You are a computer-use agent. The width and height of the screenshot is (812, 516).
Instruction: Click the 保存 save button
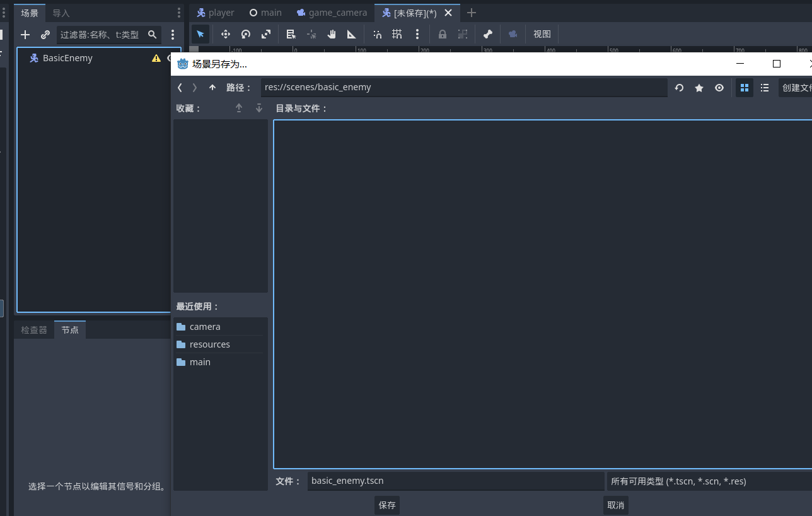click(387, 505)
